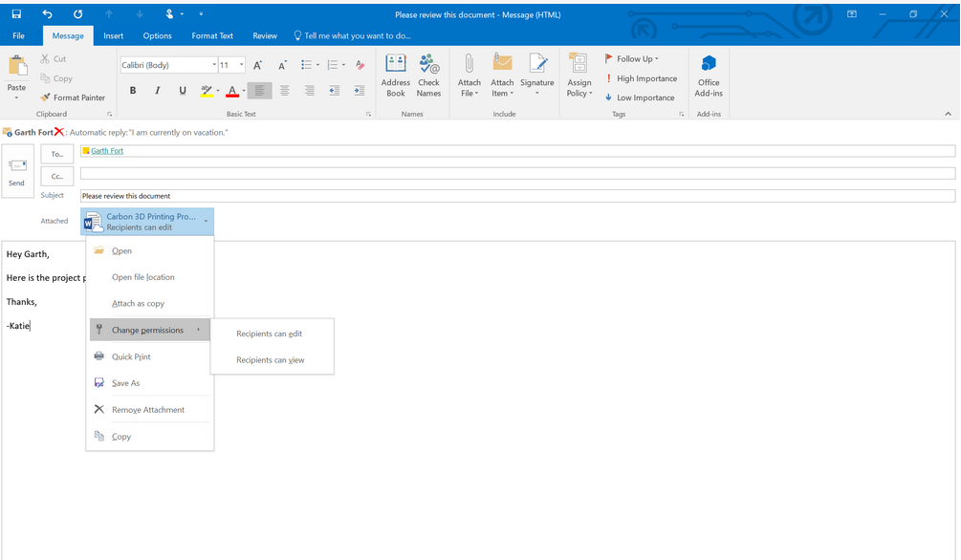Click the Undo arrow in the title bar
961x560 pixels.
[47, 14]
